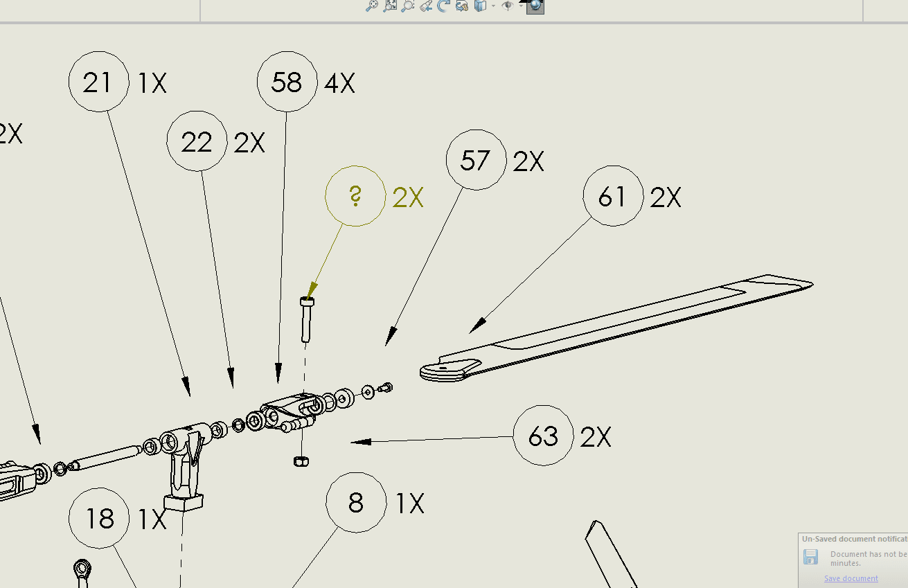Select the balloon numbered 21
This screenshot has width=908, height=588.
point(99,82)
